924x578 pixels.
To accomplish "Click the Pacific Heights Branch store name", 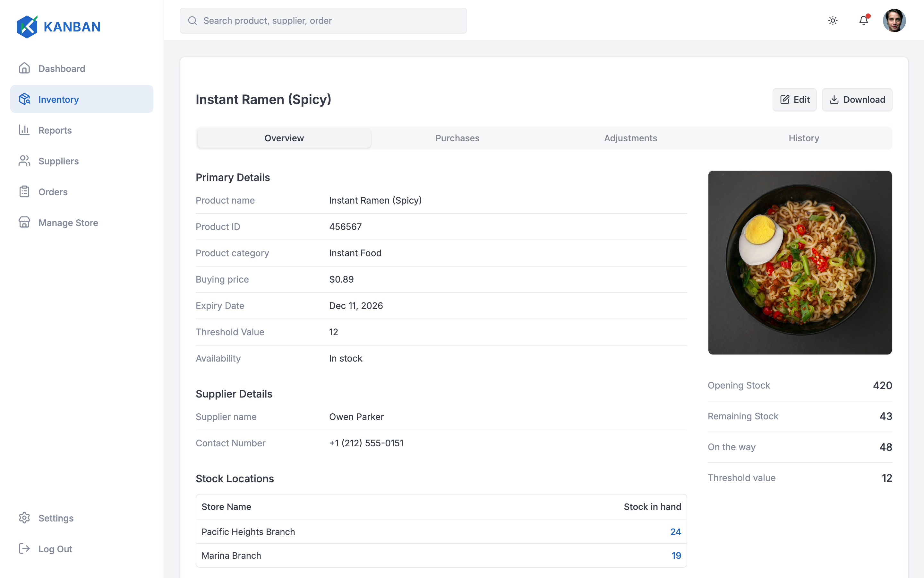I will coord(248,532).
